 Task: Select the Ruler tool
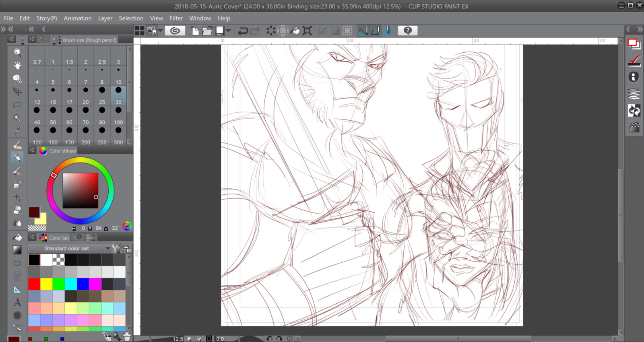coord(17,289)
